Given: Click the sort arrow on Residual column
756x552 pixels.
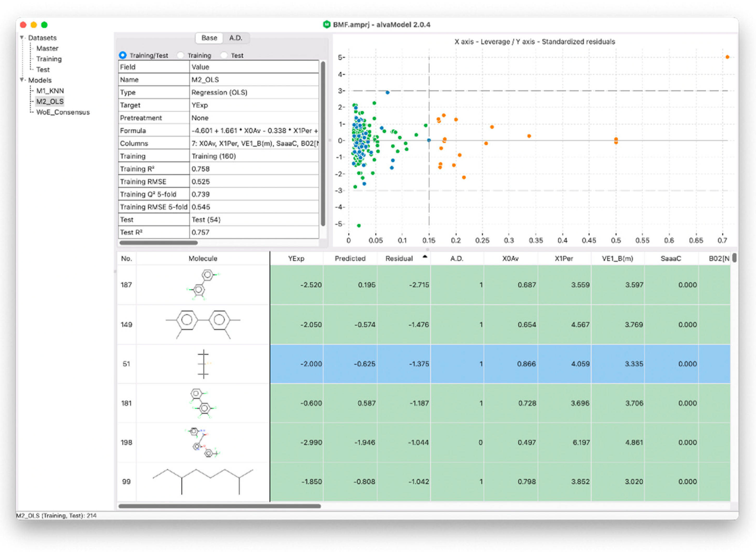Looking at the screenshot, I should click(x=425, y=257).
